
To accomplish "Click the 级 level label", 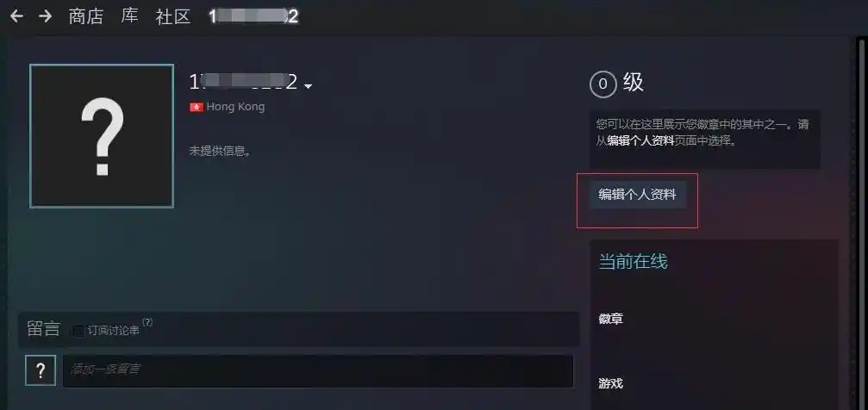I will click(634, 83).
